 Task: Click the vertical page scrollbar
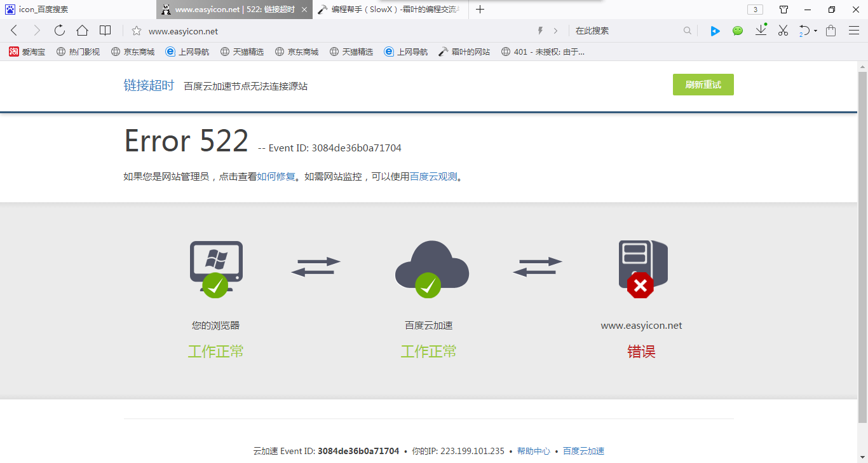pos(862,248)
